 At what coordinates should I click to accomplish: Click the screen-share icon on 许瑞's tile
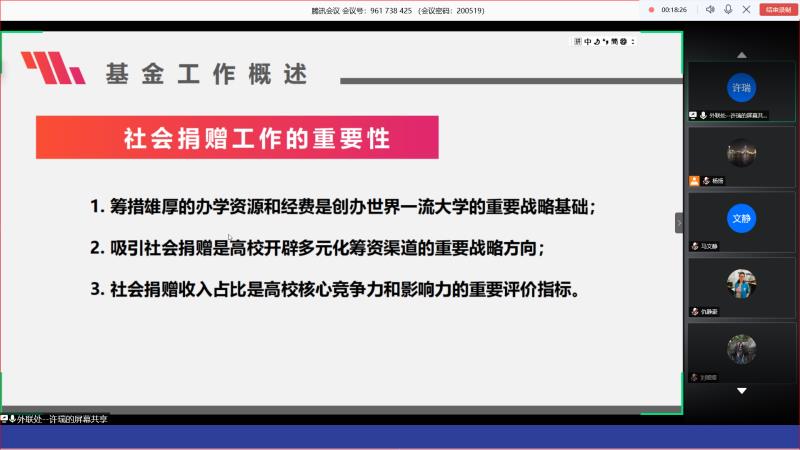693,115
